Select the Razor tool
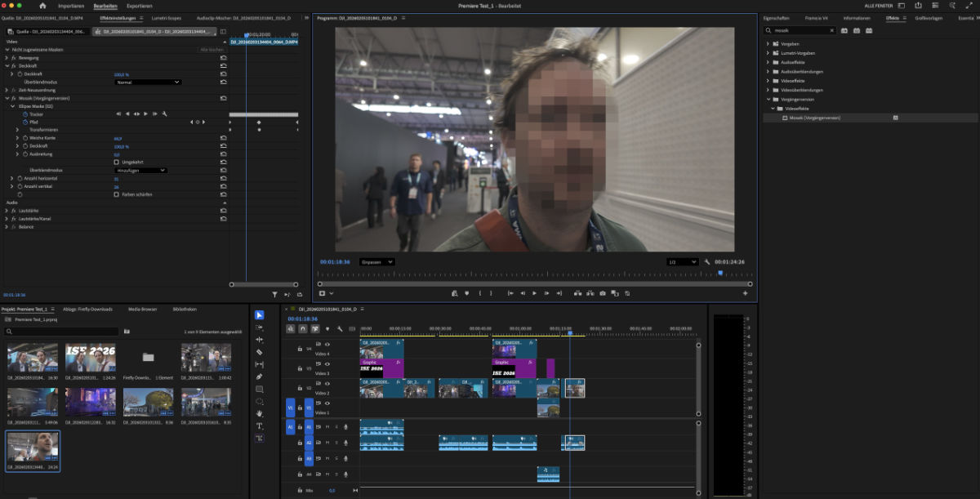The height and width of the screenshot is (499, 980). (260, 352)
